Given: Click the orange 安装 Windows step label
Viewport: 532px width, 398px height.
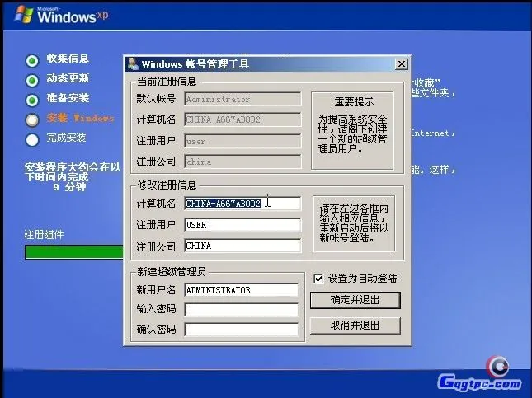Looking at the screenshot, I should pyautogui.click(x=80, y=118).
